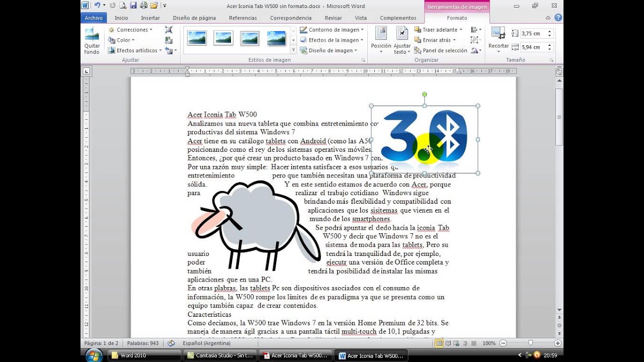Open Efectos de la imagen dropdown
The width and height of the screenshot is (644, 362).
pyautogui.click(x=332, y=40)
